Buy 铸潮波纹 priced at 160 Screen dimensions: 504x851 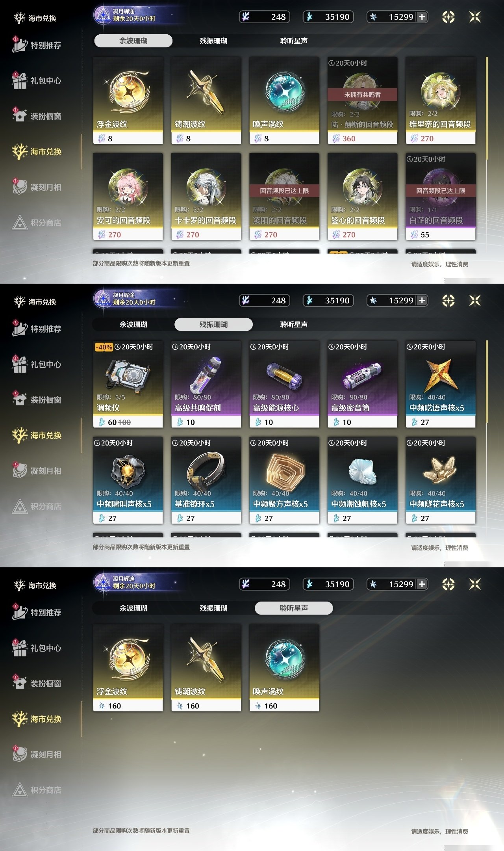(x=206, y=668)
